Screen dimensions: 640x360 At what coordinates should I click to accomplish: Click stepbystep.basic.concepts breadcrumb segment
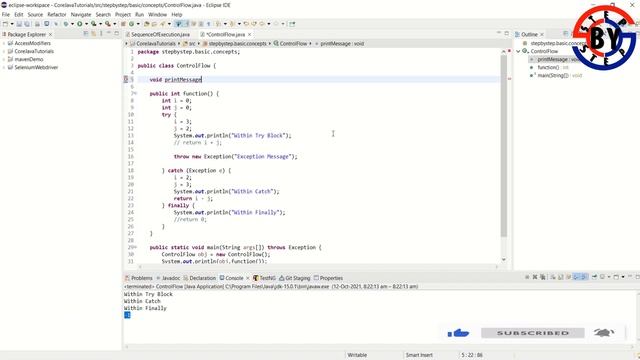pos(238,44)
